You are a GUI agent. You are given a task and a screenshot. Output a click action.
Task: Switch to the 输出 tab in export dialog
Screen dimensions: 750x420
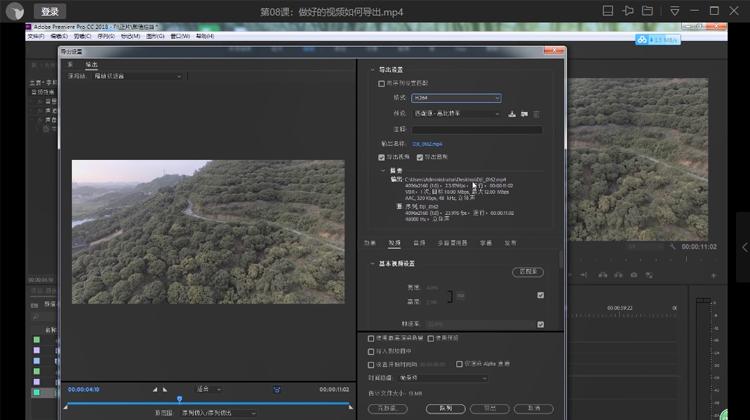tap(91, 65)
